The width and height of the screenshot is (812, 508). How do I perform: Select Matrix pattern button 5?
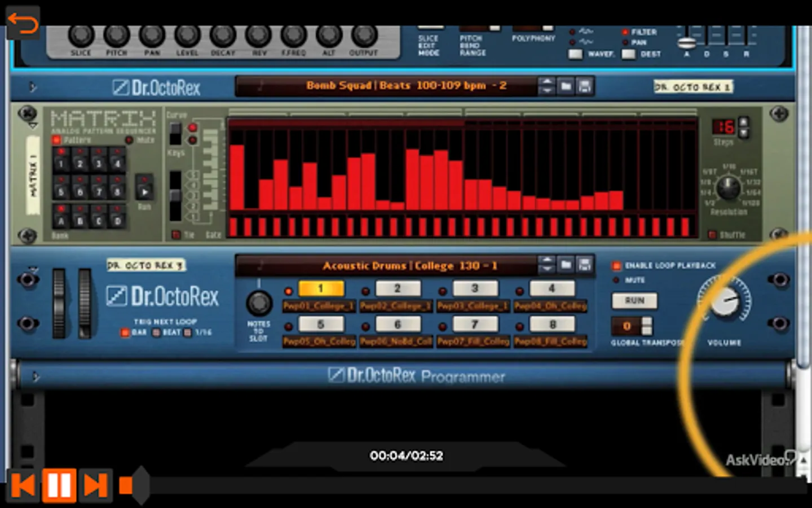tap(61, 187)
